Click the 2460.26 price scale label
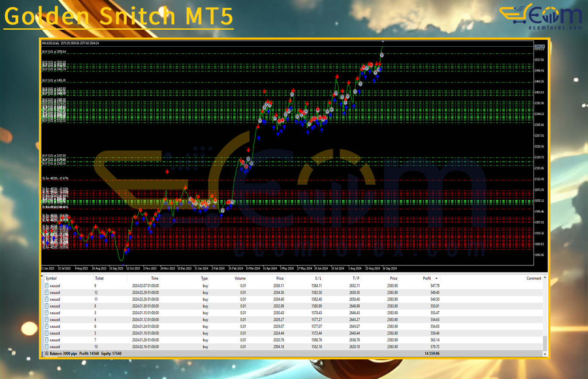 tap(540, 81)
